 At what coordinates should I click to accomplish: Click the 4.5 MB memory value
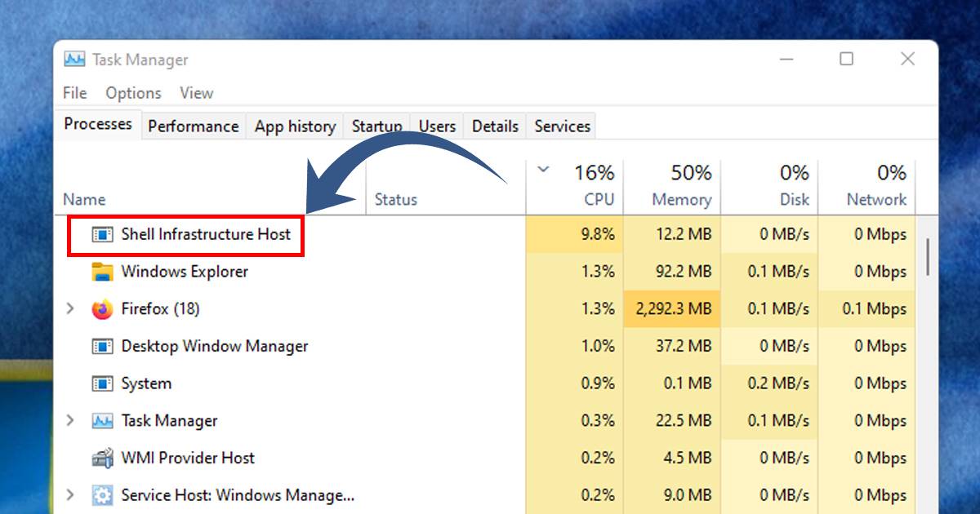(x=688, y=458)
